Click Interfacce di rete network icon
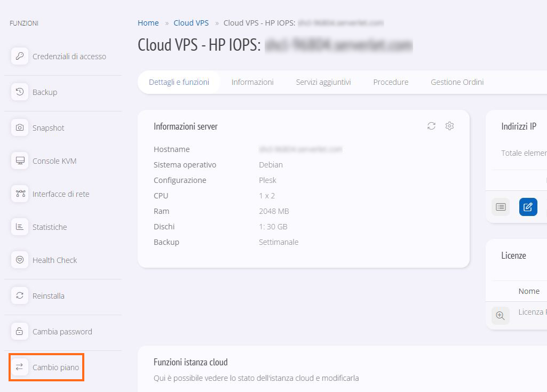Viewport: 547px width, 392px height. tap(20, 194)
